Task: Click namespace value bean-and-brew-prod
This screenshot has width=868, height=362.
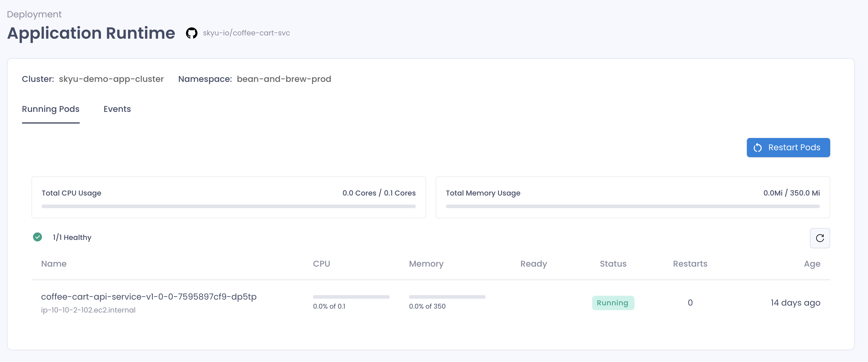Action: click(284, 79)
